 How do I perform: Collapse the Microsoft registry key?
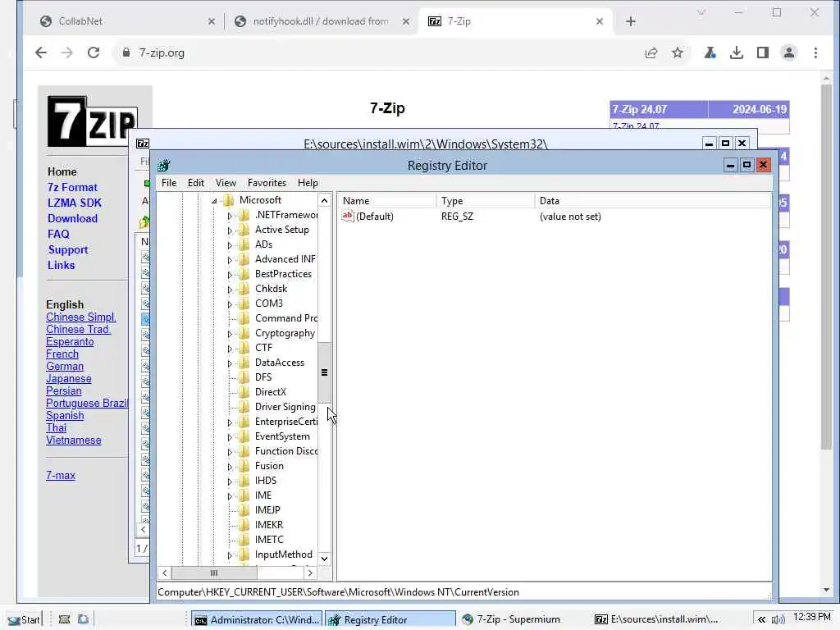[214, 201]
